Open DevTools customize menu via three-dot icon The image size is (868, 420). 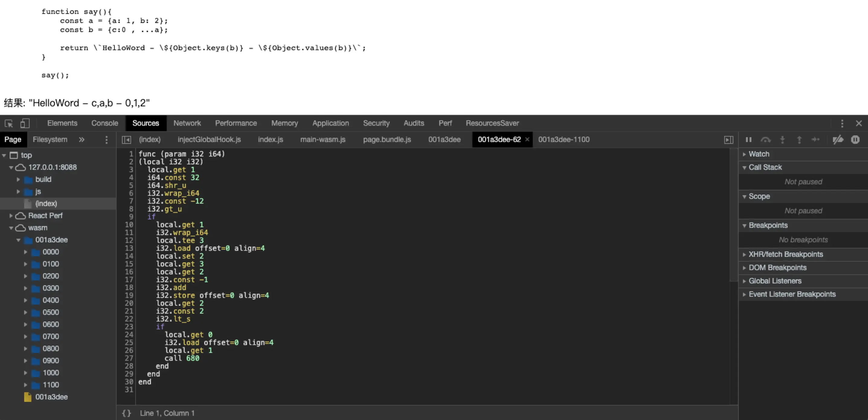[842, 123]
